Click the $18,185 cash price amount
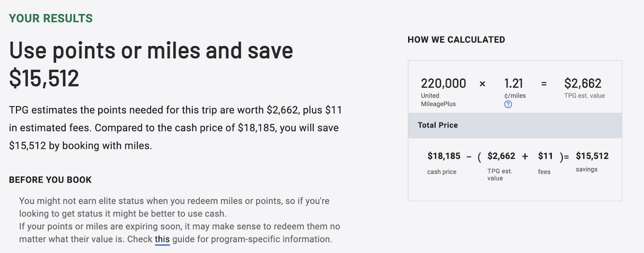 click(x=444, y=156)
